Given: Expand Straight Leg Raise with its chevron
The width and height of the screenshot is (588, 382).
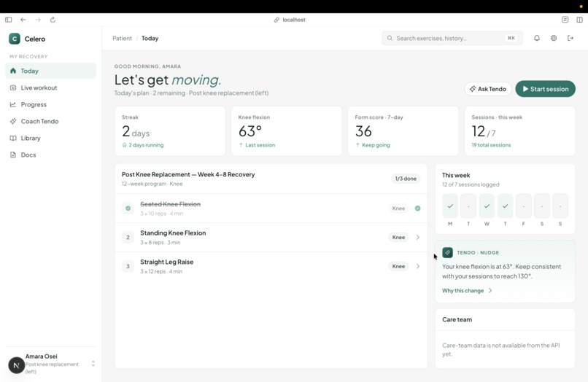Looking at the screenshot, I should pos(418,266).
